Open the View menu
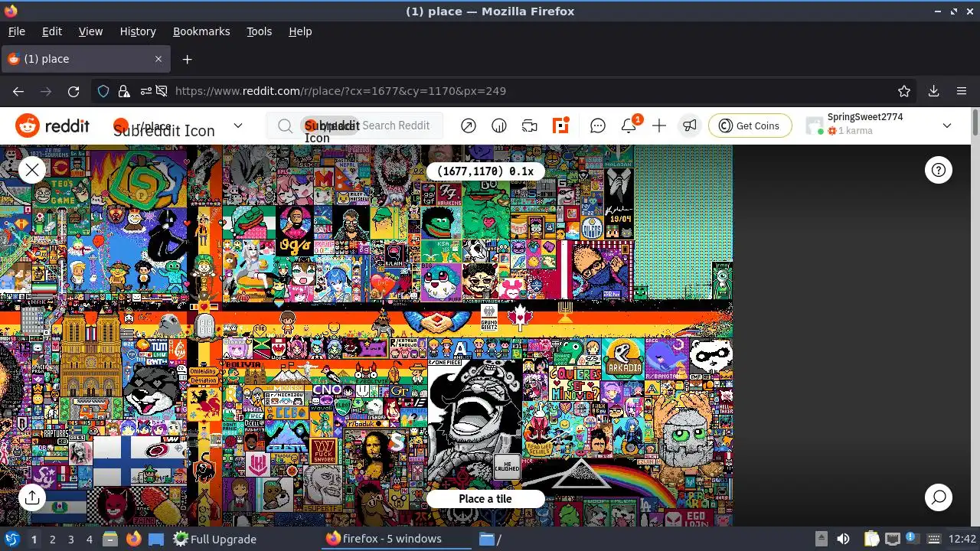 pyautogui.click(x=90, y=31)
